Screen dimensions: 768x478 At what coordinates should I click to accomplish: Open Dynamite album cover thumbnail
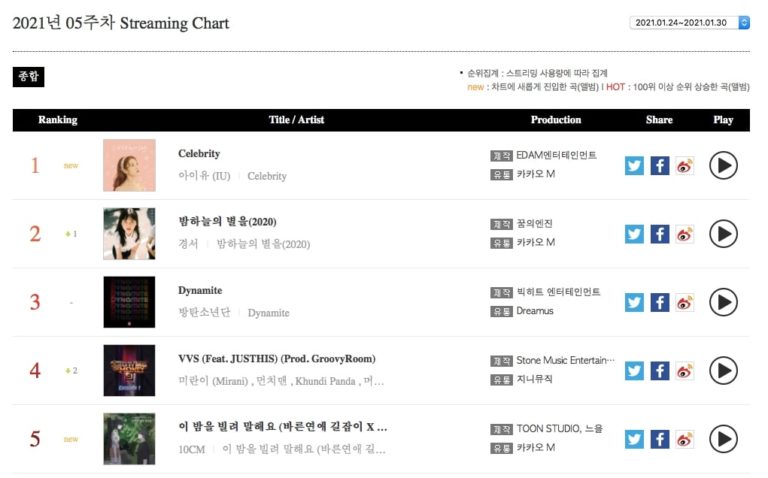coord(129,302)
